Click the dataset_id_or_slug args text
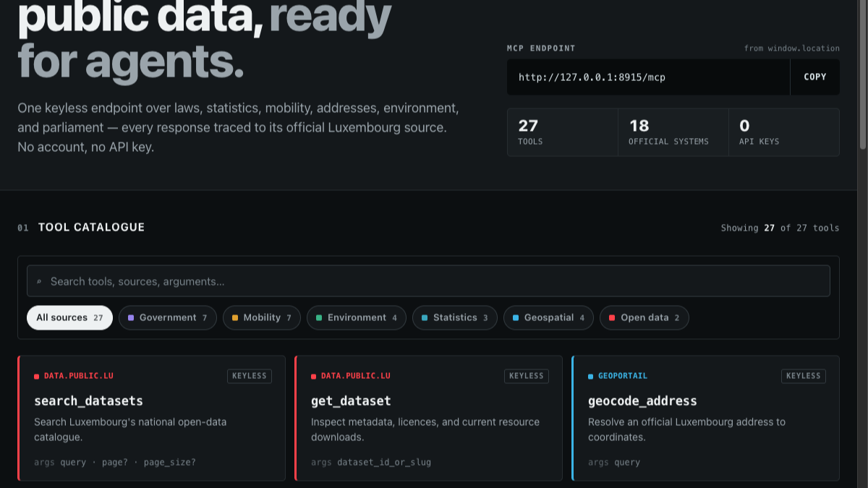The image size is (868, 488). (384, 462)
